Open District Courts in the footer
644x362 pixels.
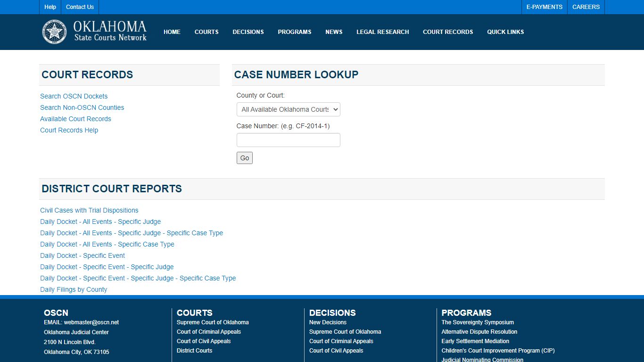(194, 351)
